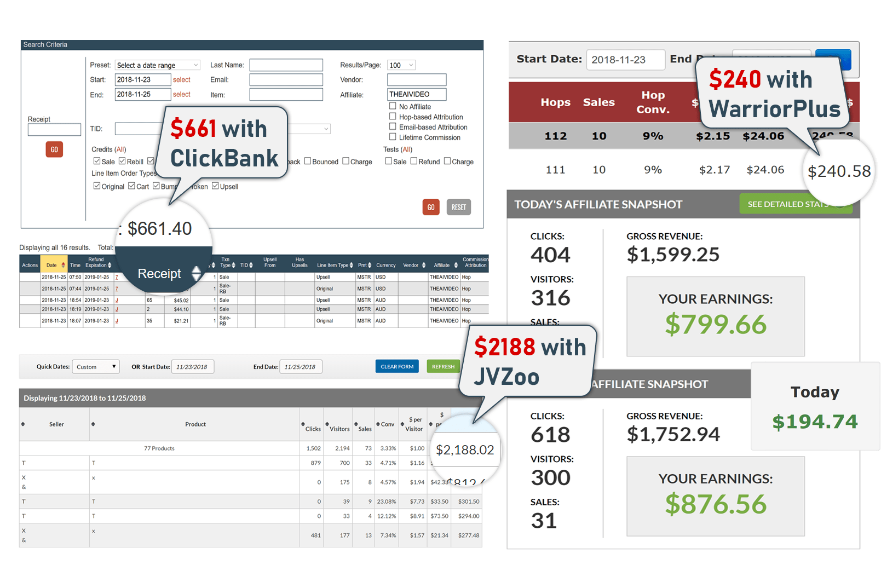The image size is (881, 588).
Task: Uncheck the Original line item checkbox
Action: pos(97,186)
